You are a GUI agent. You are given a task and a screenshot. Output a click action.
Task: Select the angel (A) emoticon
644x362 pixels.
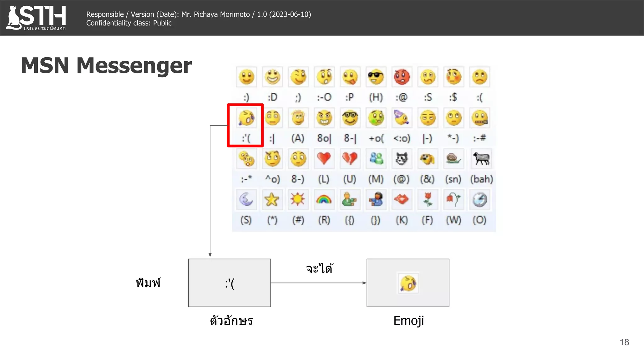(298, 118)
